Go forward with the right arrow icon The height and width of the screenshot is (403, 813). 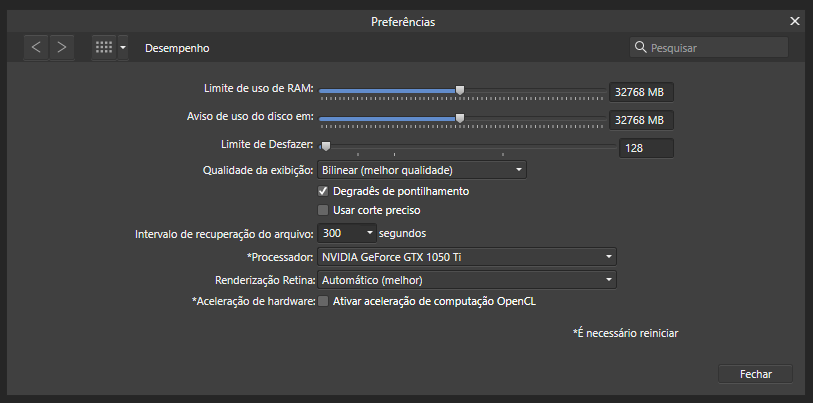[62, 48]
